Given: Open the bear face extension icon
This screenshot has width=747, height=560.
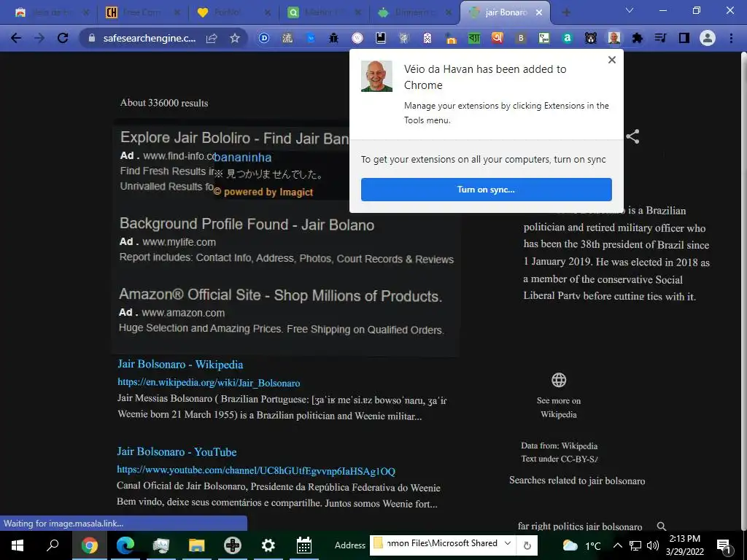Looking at the screenshot, I should point(591,38).
